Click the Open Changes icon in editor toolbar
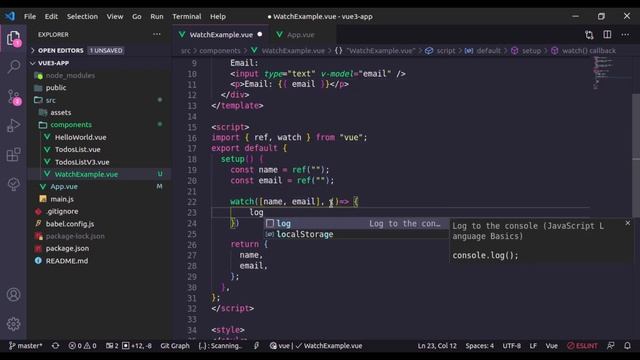Viewport: 640px width, 360px height. (589, 35)
